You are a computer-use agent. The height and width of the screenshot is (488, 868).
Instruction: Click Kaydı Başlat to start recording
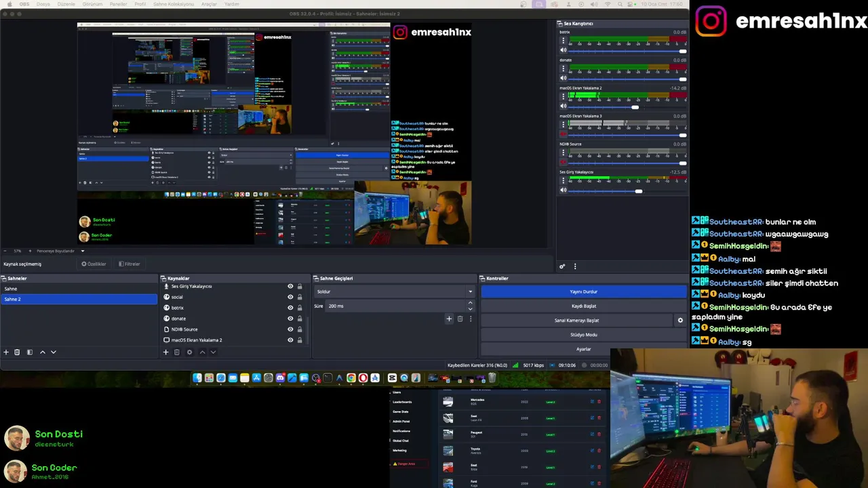click(584, 306)
